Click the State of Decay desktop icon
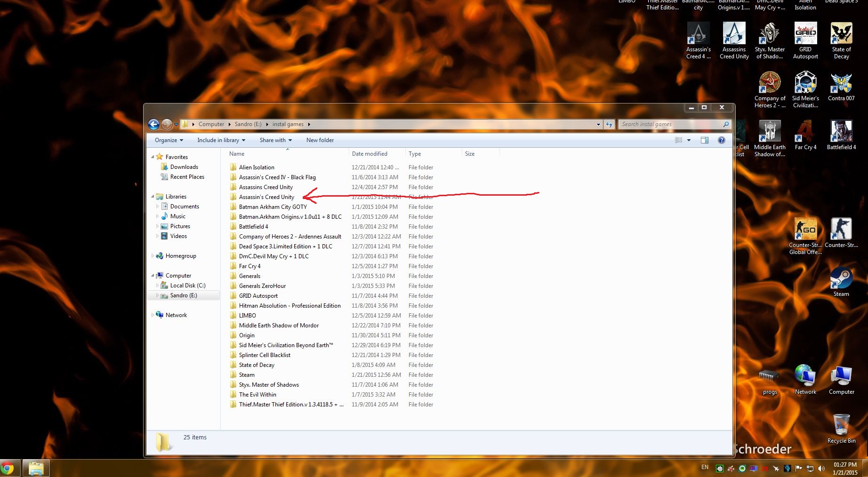The image size is (868, 477). click(841, 40)
